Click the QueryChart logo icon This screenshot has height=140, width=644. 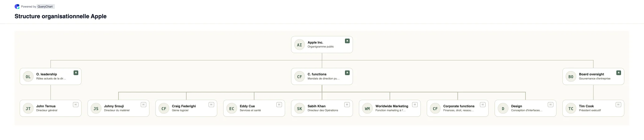click(x=17, y=7)
